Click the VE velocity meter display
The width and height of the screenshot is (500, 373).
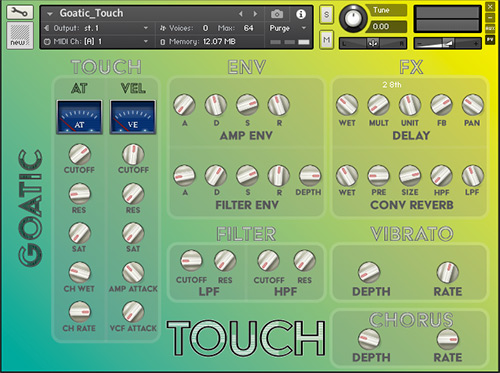(x=133, y=117)
